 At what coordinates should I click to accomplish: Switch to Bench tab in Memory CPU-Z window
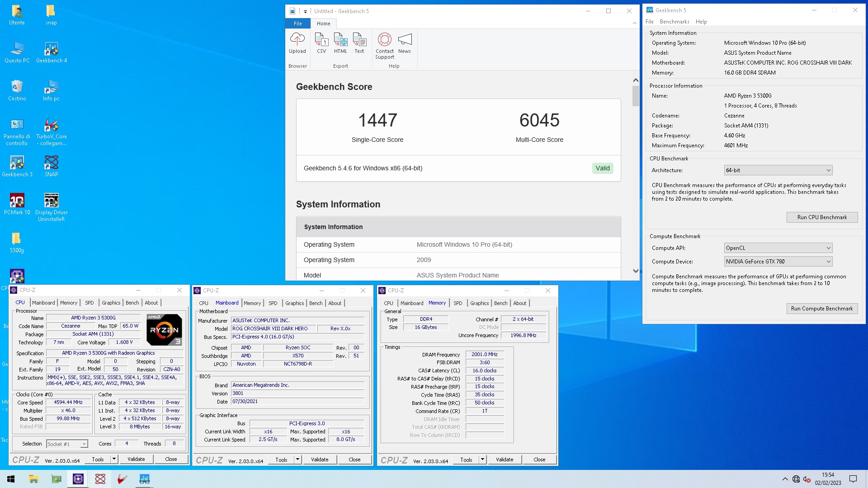(x=500, y=303)
